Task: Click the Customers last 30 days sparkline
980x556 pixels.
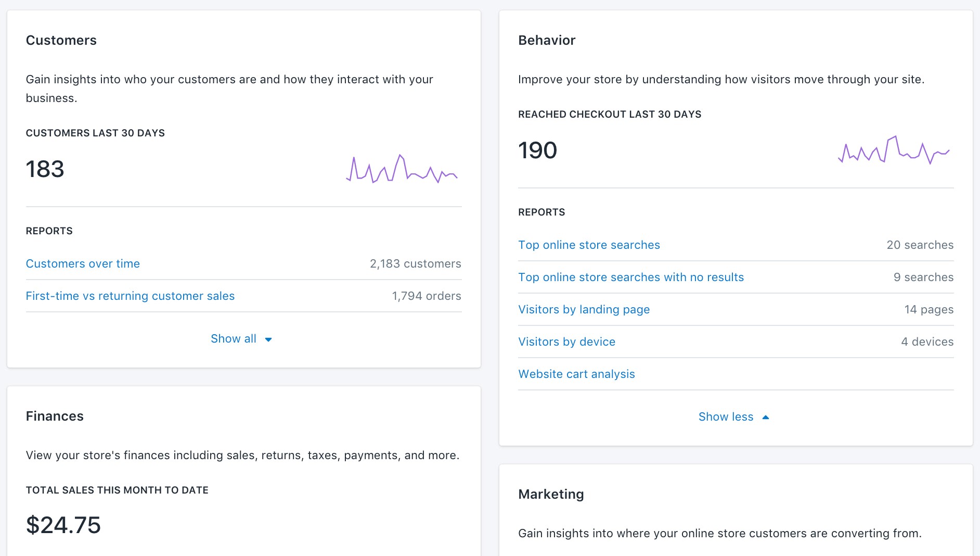Action: [x=402, y=169]
